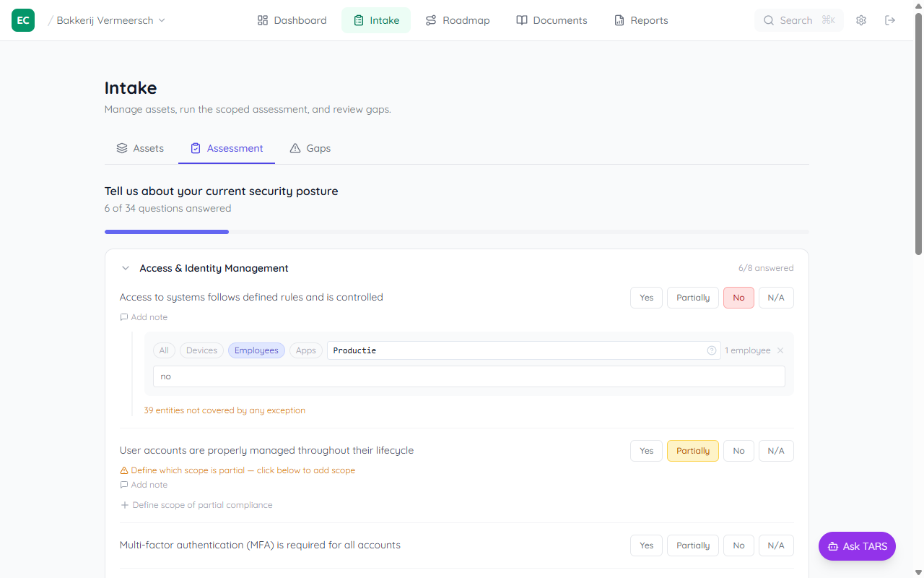Image resolution: width=924 pixels, height=578 pixels.
Task: Select Yes for access systems rules question
Action: click(x=646, y=298)
